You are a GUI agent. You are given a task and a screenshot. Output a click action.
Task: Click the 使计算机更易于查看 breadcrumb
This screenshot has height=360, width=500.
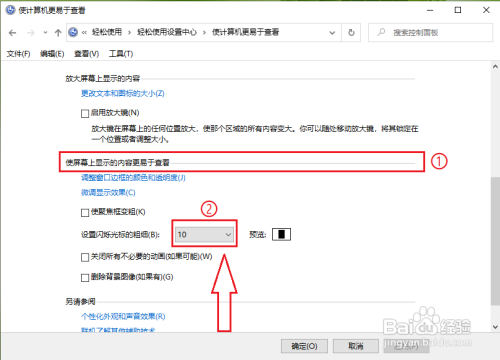(x=246, y=32)
